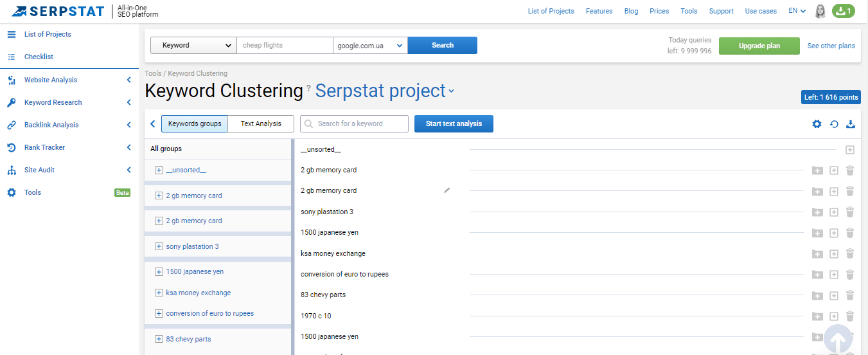Go back using the arrow beside Keywords groups

(x=153, y=123)
